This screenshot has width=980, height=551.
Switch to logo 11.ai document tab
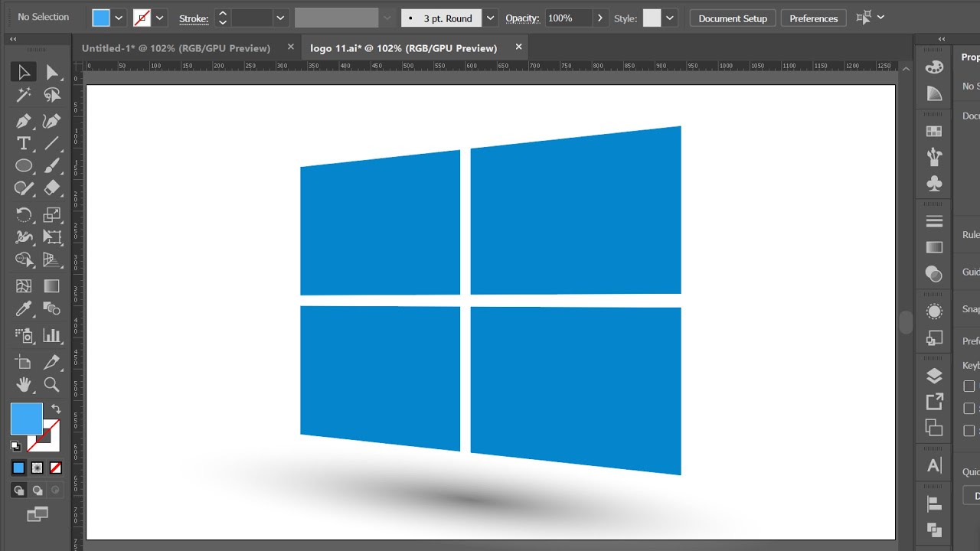[x=403, y=48]
